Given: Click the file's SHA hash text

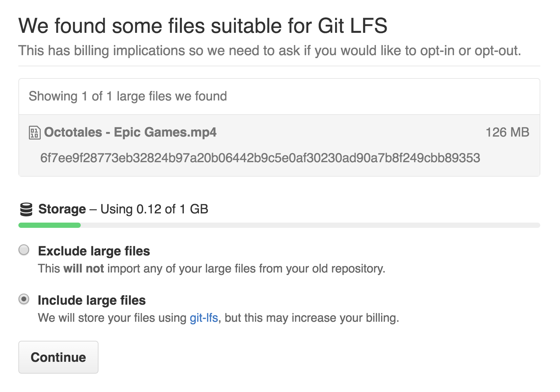Looking at the screenshot, I should tap(260, 158).
